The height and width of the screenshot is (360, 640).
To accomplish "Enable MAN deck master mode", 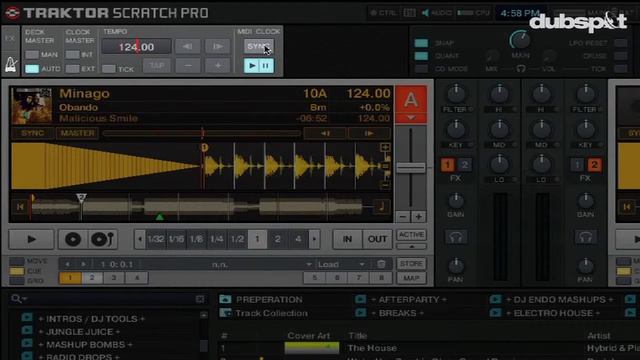I will [32, 54].
